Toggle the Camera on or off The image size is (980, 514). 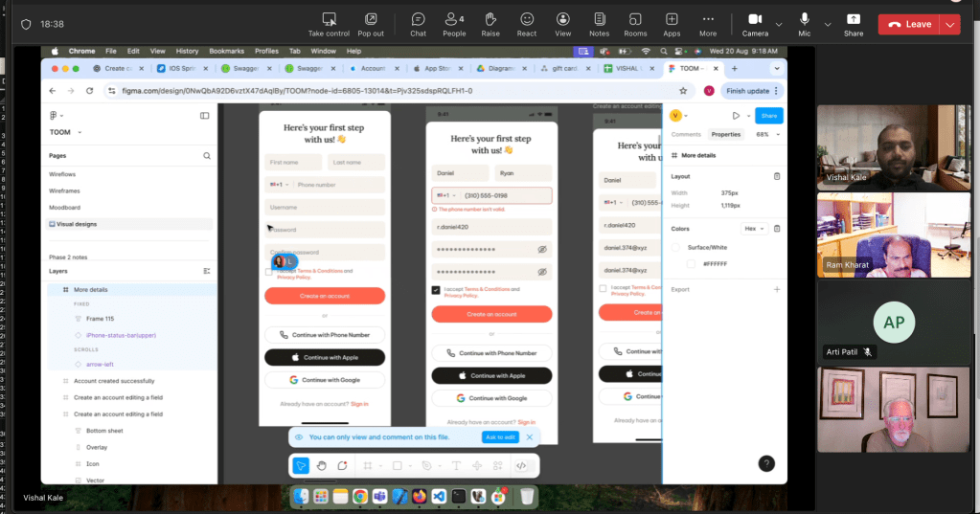[755, 24]
